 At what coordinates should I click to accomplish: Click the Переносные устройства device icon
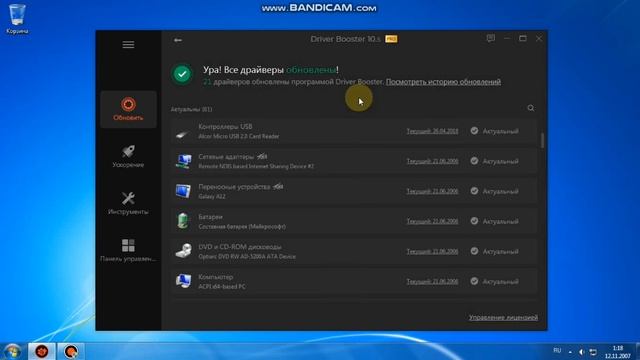click(x=183, y=191)
